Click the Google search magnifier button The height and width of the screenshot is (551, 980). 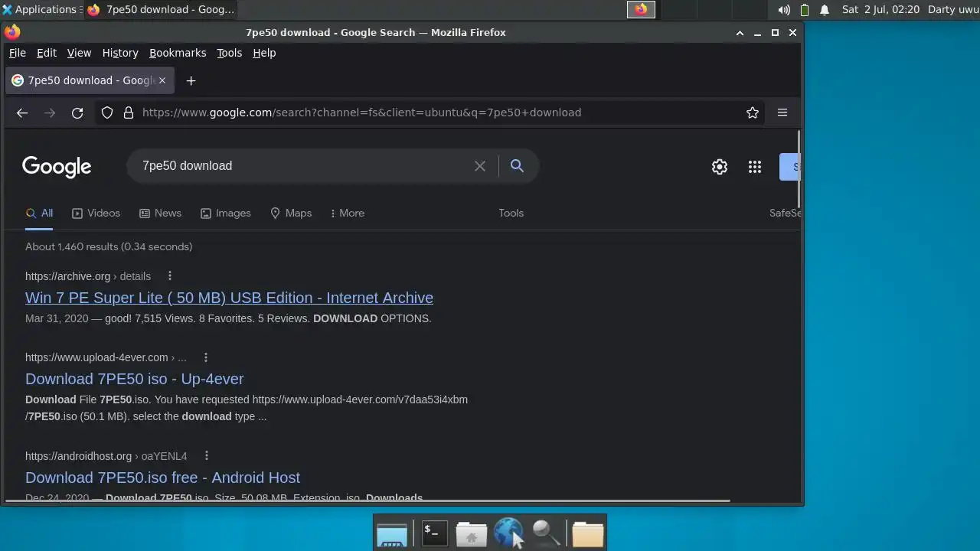[x=518, y=166]
